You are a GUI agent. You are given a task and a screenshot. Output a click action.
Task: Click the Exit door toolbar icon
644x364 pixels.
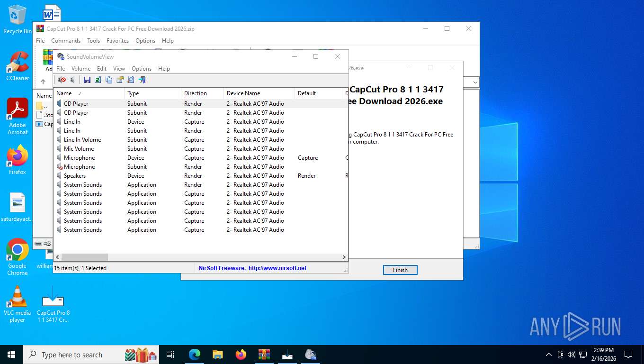[142, 80]
